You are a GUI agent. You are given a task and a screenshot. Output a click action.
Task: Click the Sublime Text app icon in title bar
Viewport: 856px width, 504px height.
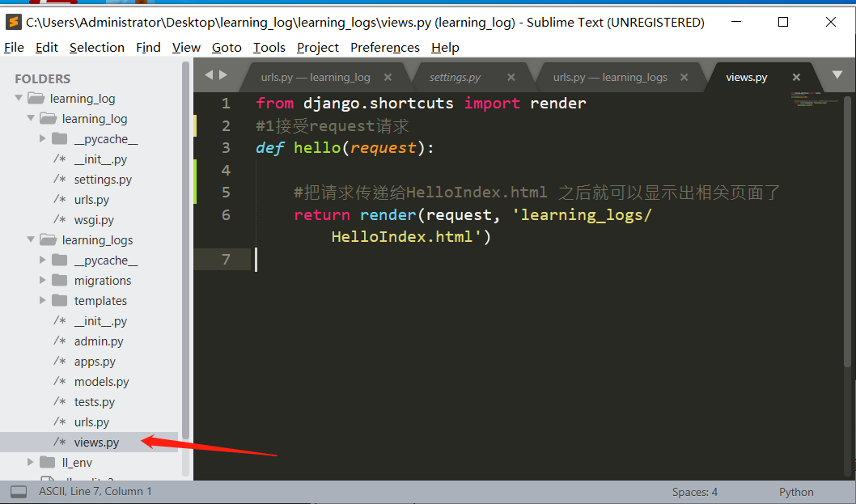click(14, 22)
